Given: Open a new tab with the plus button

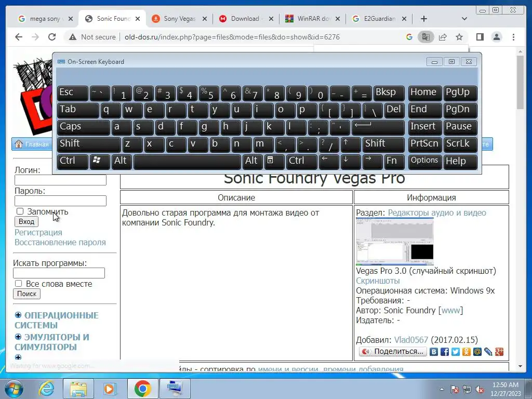Looking at the screenshot, I should click(x=424, y=19).
